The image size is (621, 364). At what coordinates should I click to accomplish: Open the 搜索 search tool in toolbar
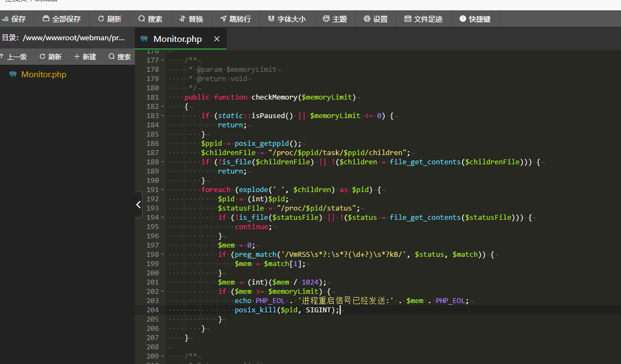pos(150,19)
